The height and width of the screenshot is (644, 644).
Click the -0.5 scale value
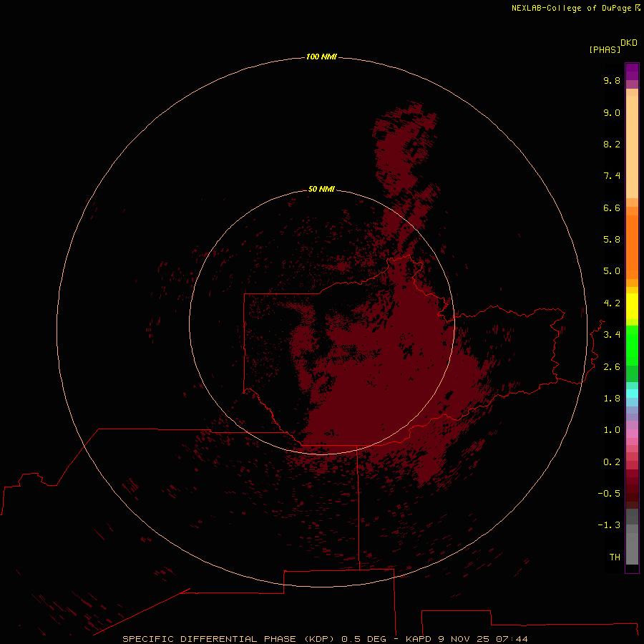(x=609, y=494)
